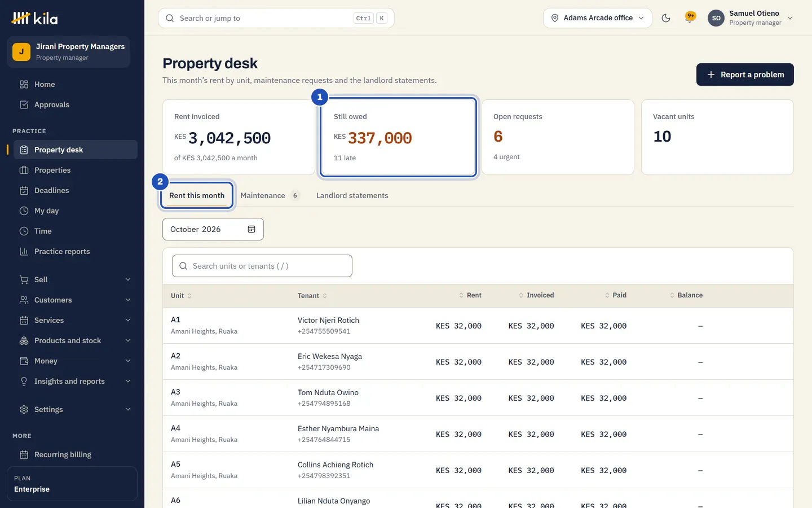Viewport: 812px width, 508px height.
Task: Switch to the Landlord statements tab
Action: (352, 195)
